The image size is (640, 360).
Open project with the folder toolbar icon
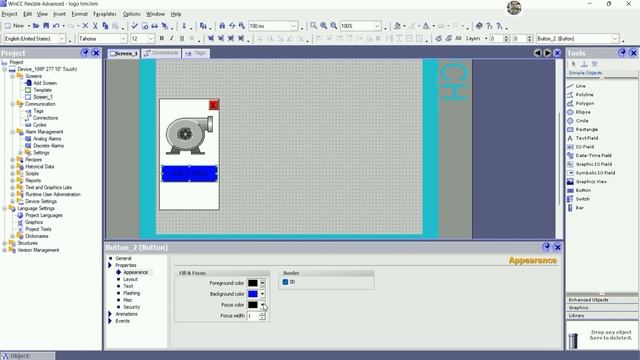pyautogui.click(x=36, y=26)
